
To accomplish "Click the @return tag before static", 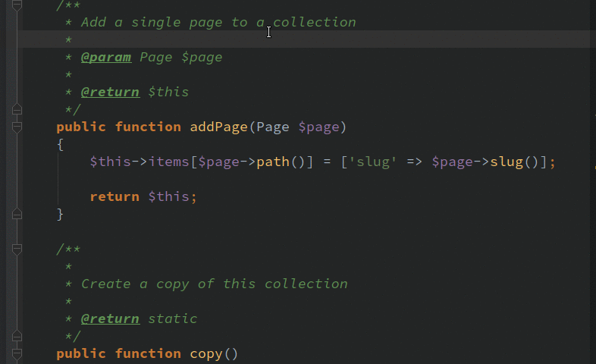I will pos(110,318).
